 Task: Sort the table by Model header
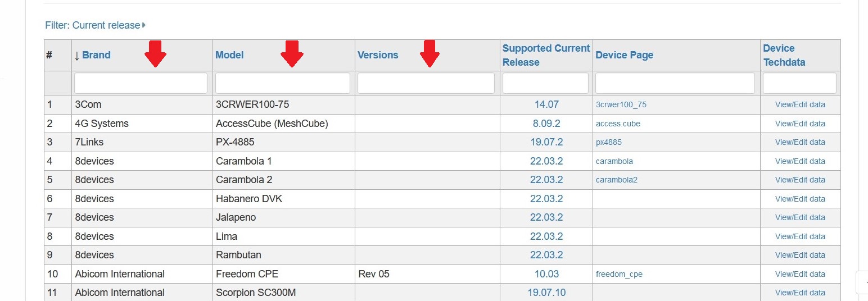pos(229,55)
